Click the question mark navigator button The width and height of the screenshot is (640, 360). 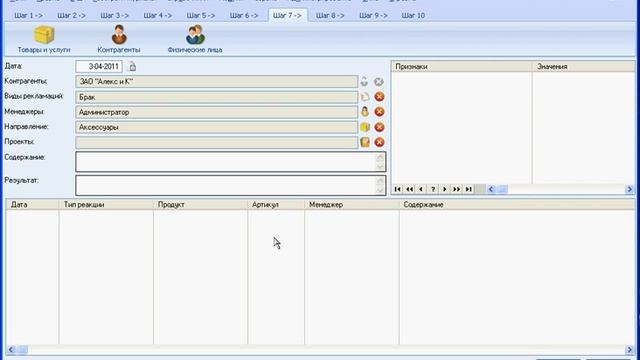(433, 189)
